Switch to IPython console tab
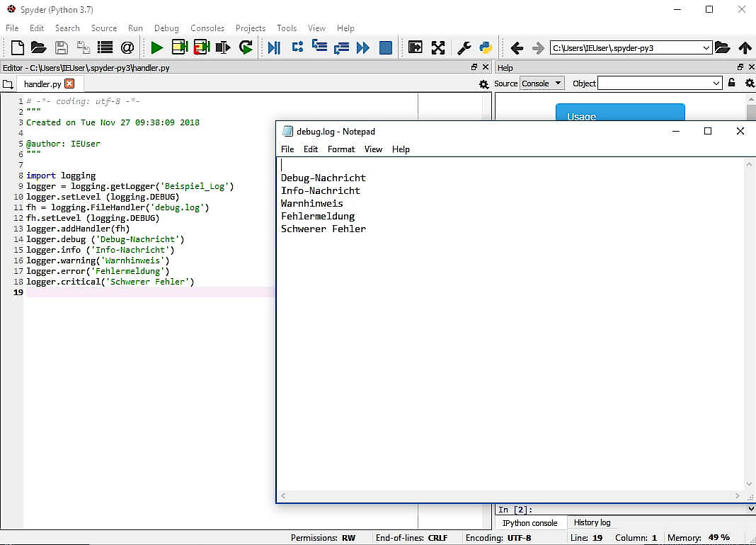756x545 pixels. point(530,523)
